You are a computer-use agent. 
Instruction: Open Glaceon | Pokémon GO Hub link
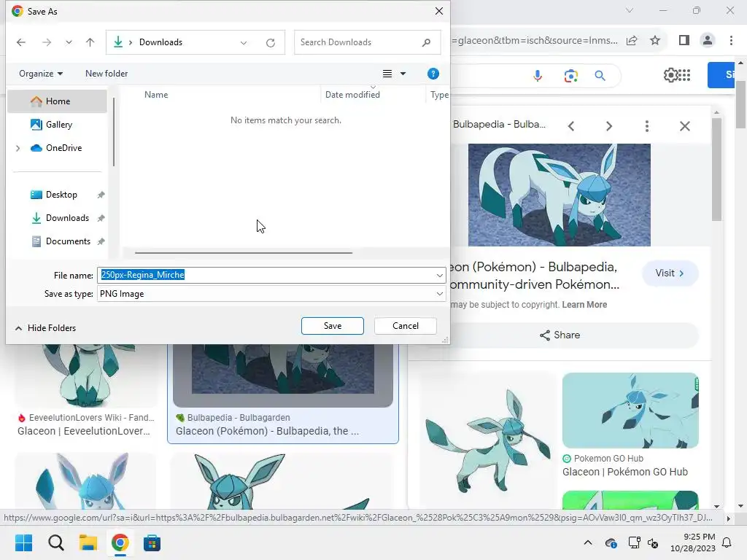[x=624, y=472]
